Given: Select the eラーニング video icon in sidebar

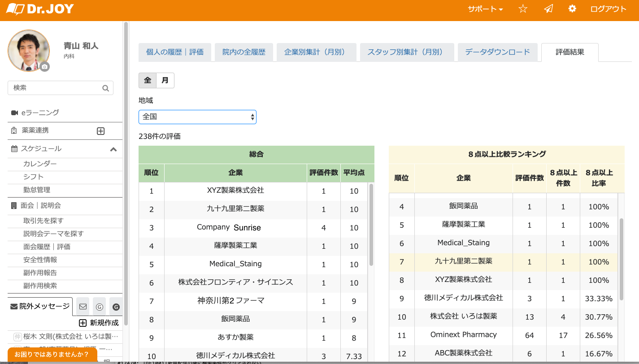Looking at the screenshot, I should click(x=15, y=112).
